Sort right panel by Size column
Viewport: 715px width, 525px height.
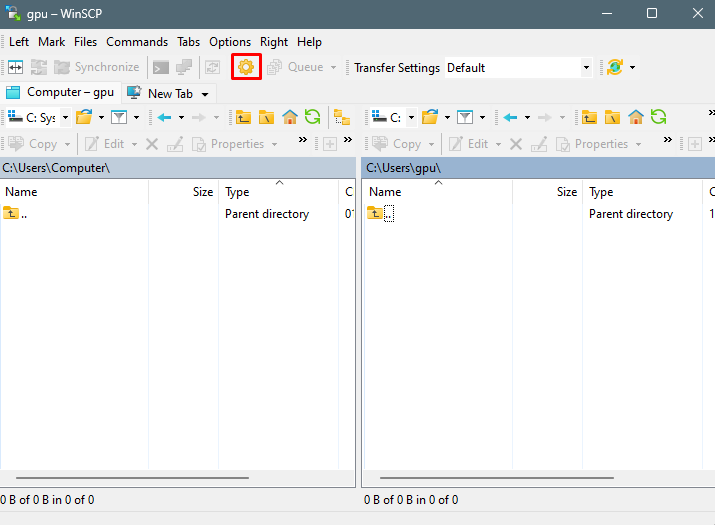(x=547, y=192)
